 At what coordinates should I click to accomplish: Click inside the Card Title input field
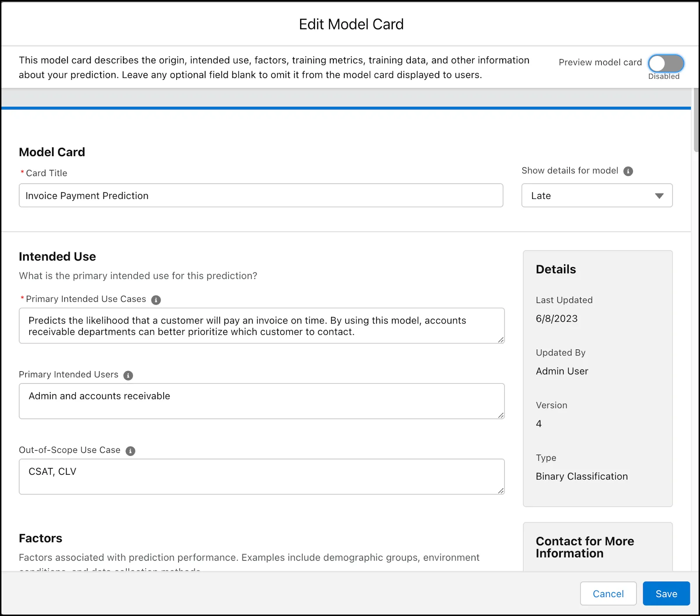click(261, 195)
